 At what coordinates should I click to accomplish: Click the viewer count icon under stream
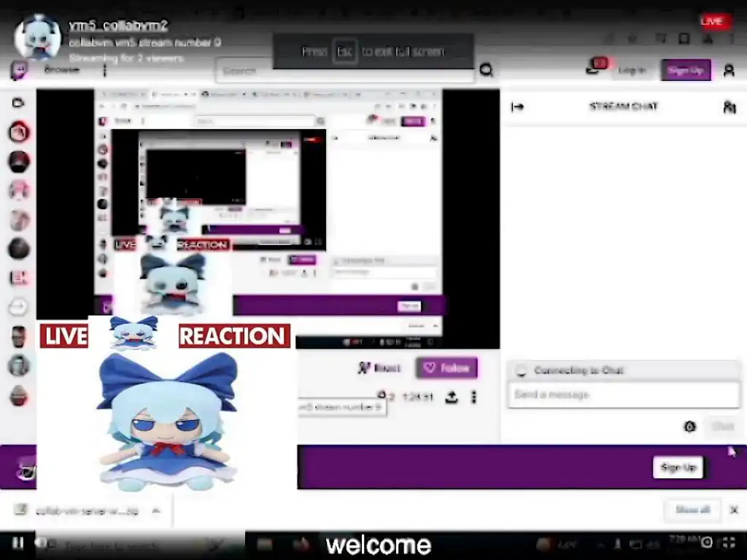click(382, 396)
